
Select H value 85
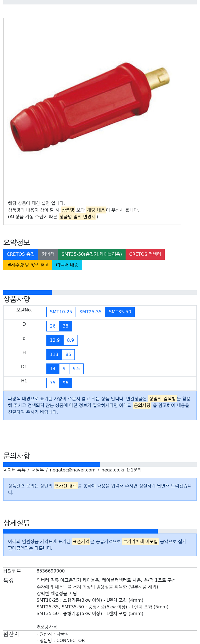pos(68,355)
